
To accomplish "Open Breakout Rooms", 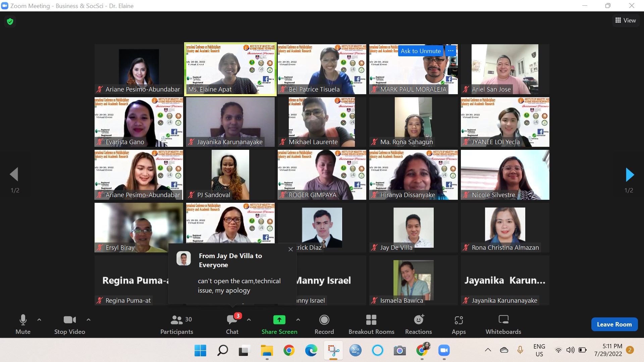I will point(371,320).
